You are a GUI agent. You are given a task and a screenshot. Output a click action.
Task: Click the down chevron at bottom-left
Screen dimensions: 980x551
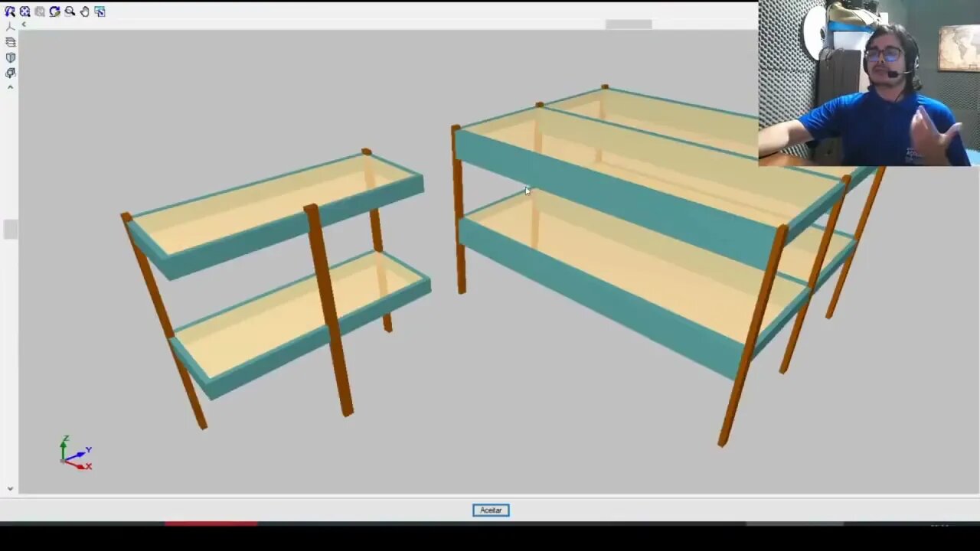point(10,488)
